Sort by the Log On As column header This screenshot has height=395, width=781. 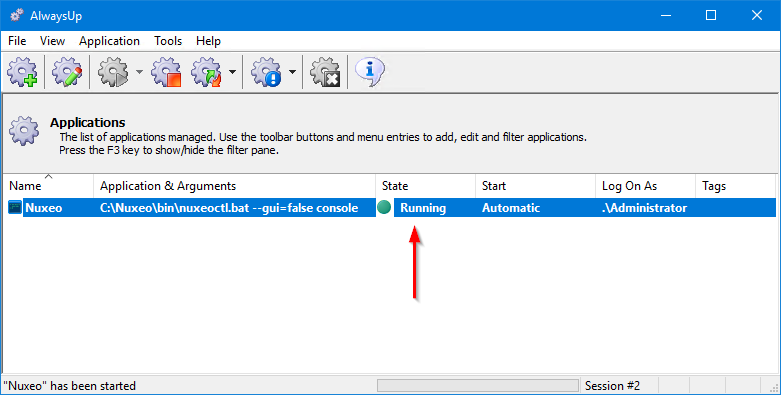tap(646, 186)
